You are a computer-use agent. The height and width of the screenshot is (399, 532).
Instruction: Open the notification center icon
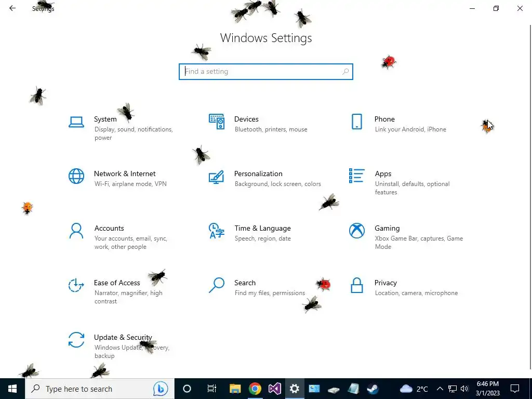(515, 389)
